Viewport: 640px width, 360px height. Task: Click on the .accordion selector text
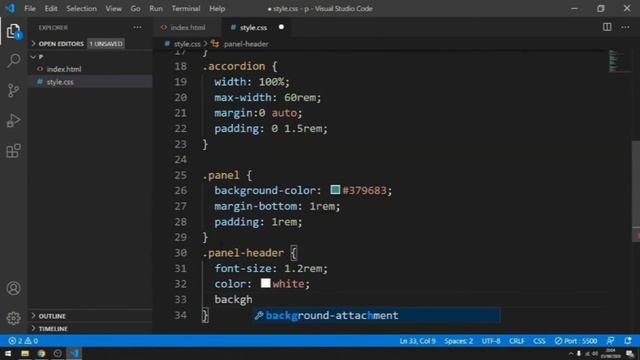coord(234,66)
